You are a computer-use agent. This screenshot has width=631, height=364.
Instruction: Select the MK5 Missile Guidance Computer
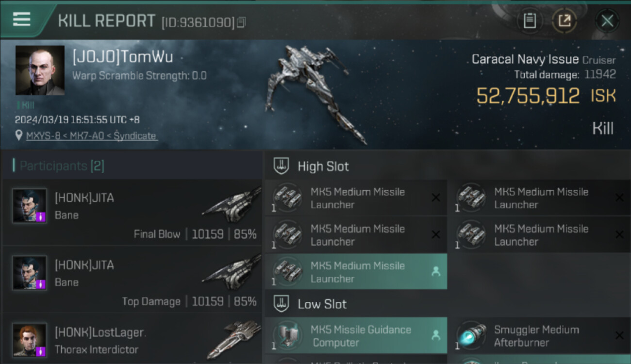[x=356, y=336]
